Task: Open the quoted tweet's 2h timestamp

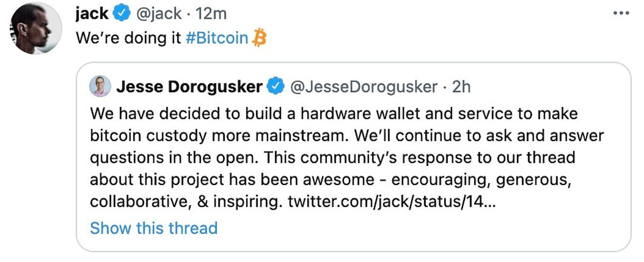Action: click(x=461, y=87)
